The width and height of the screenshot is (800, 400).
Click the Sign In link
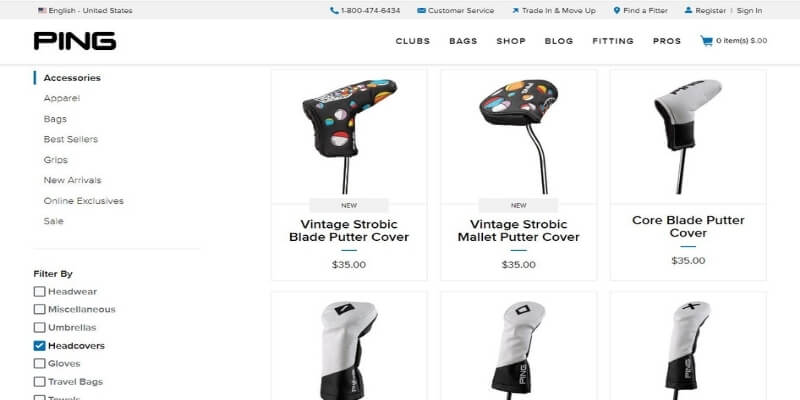749,10
